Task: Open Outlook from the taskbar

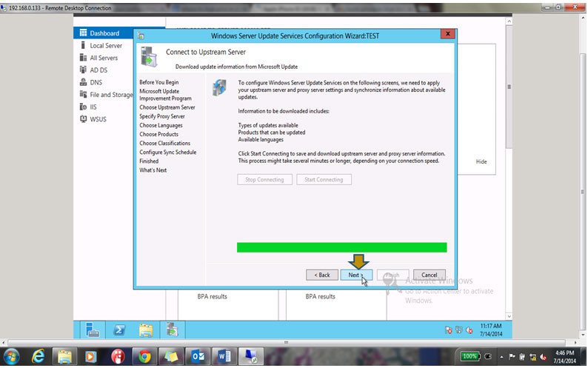Action: pos(198,356)
